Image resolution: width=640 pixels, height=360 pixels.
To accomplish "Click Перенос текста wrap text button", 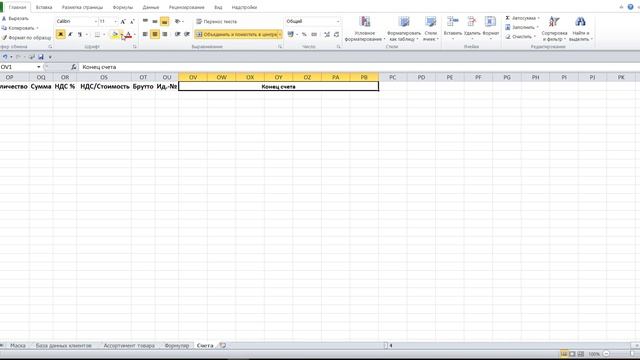I will click(x=216, y=21).
